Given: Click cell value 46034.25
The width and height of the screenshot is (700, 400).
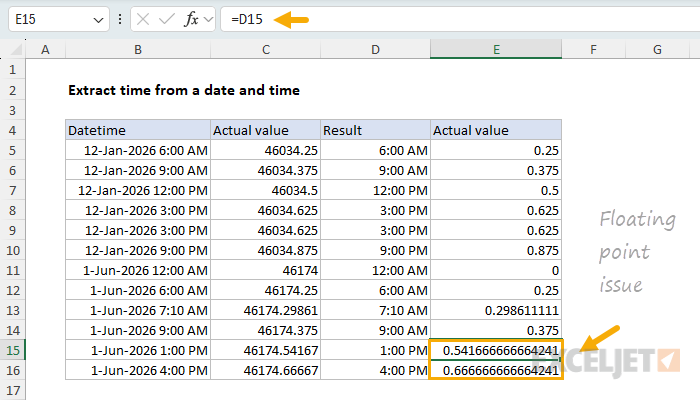Looking at the screenshot, I should pos(266,150).
